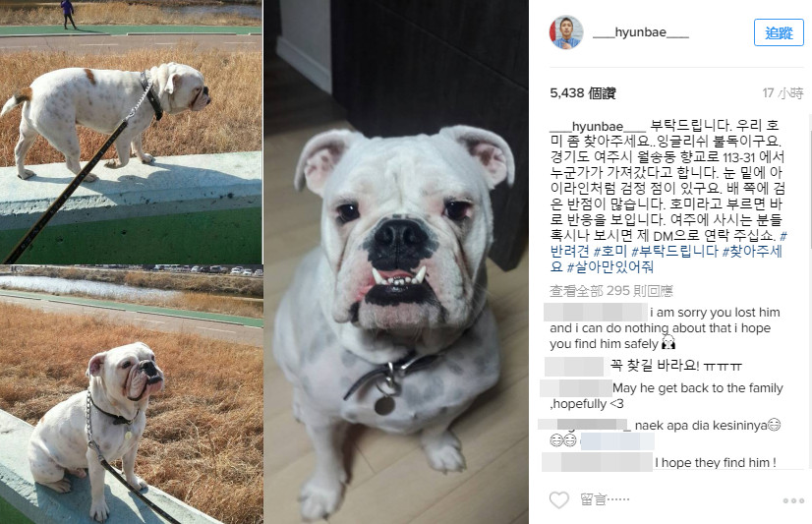812x524 pixels.
Task: Open the #반려견 hashtag
Action: point(569,251)
